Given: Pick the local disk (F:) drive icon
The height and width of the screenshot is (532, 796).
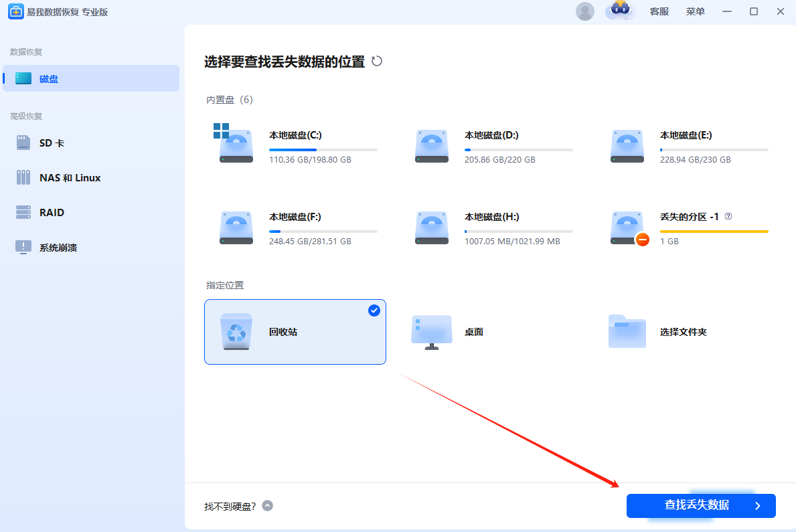Looking at the screenshot, I should (x=236, y=228).
